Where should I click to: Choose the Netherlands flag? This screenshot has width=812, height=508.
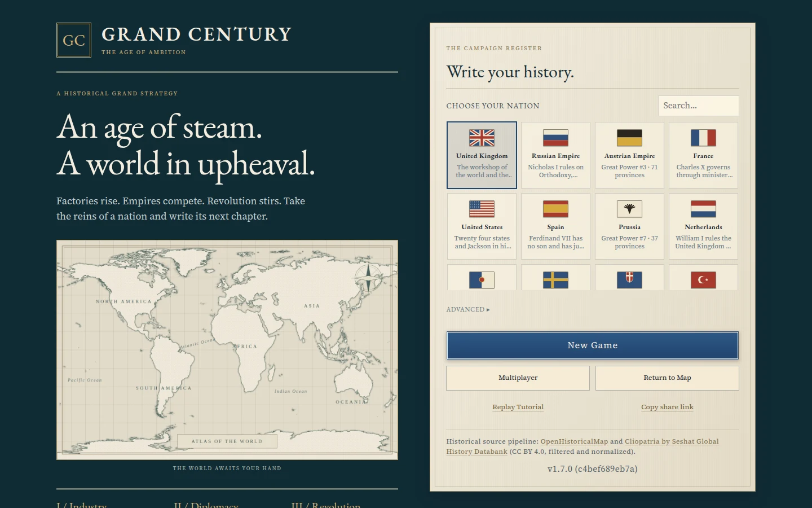tap(703, 209)
